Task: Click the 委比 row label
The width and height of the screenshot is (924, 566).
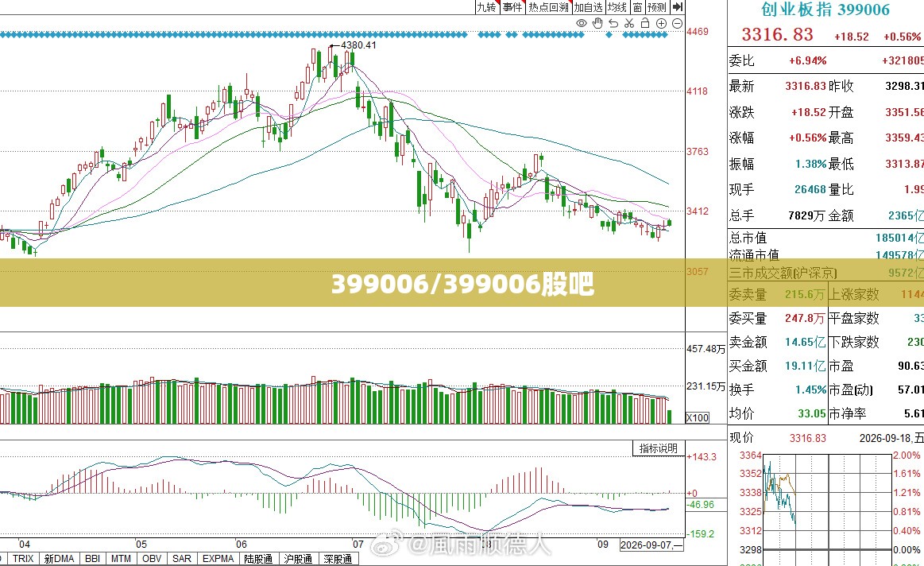Action: click(x=741, y=60)
